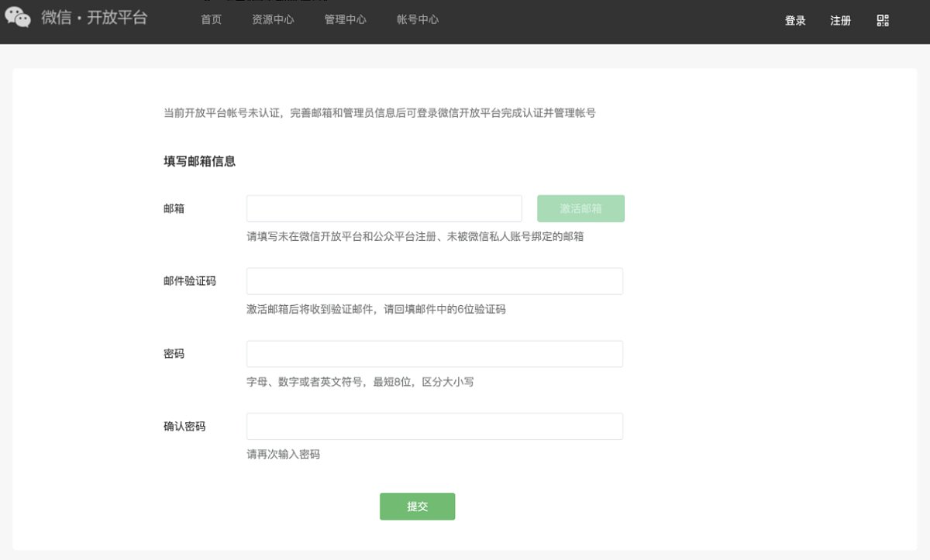The image size is (930, 560).
Task: Click the 确认密码 field label
Action: [x=184, y=426]
